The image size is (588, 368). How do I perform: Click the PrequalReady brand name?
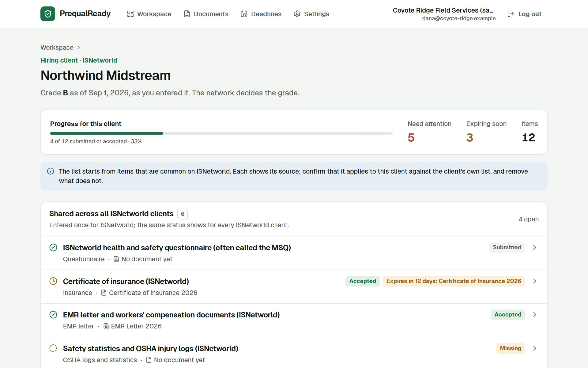(85, 13)
